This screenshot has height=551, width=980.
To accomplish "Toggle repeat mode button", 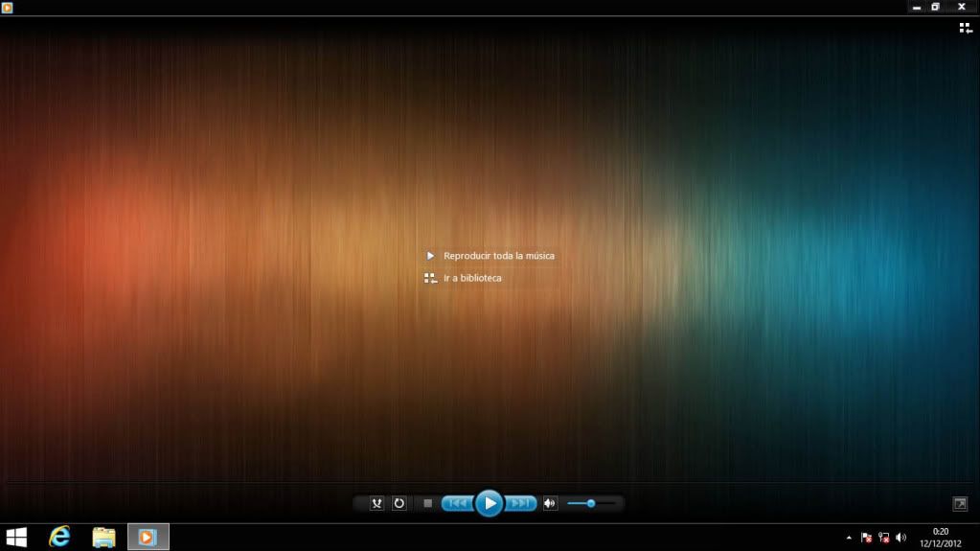I will tap(399, 503).
